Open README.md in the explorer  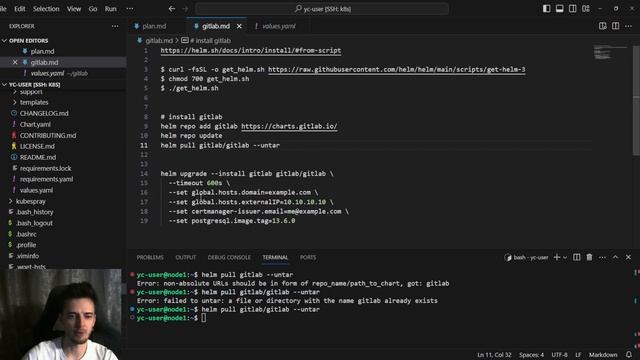pyautogui.click(x=38, y=157)
